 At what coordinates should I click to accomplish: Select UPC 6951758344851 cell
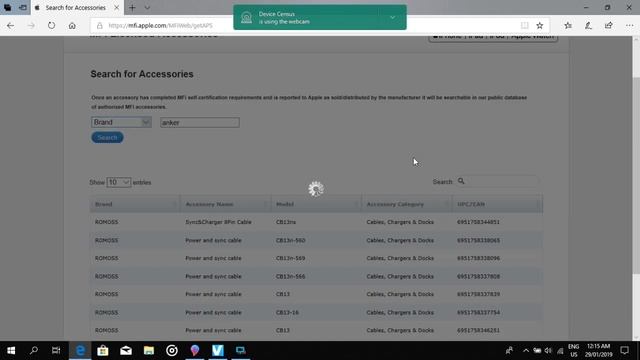(478, 222)
